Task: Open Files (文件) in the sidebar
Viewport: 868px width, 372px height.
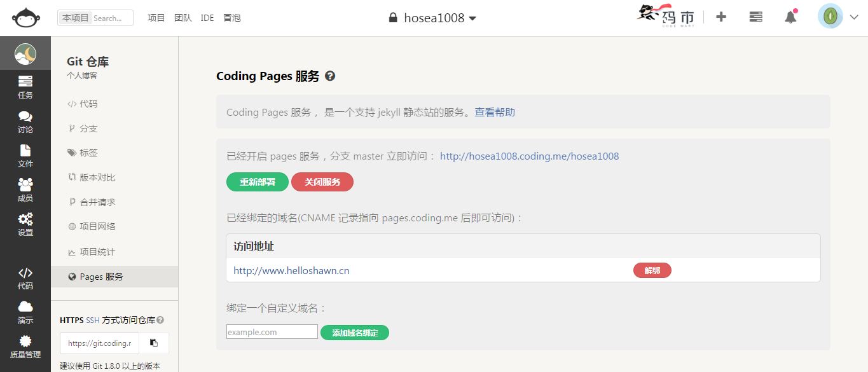Action: pos(25,156)
